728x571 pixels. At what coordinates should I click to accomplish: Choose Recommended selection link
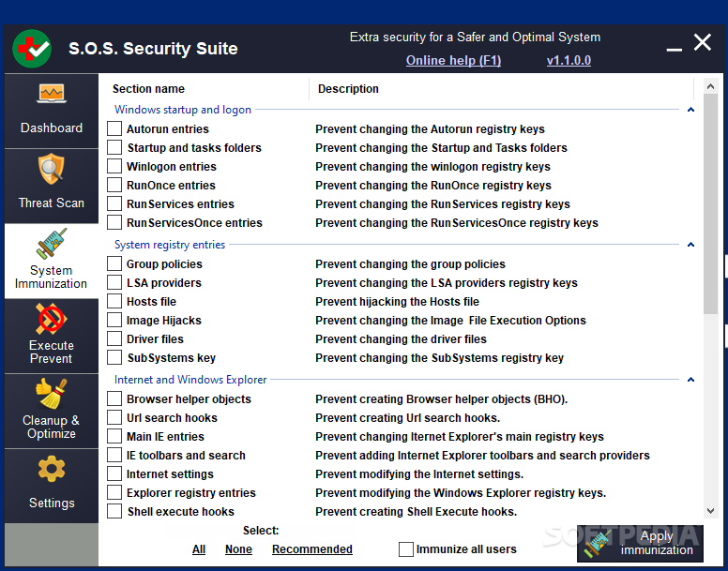point(312,549)
